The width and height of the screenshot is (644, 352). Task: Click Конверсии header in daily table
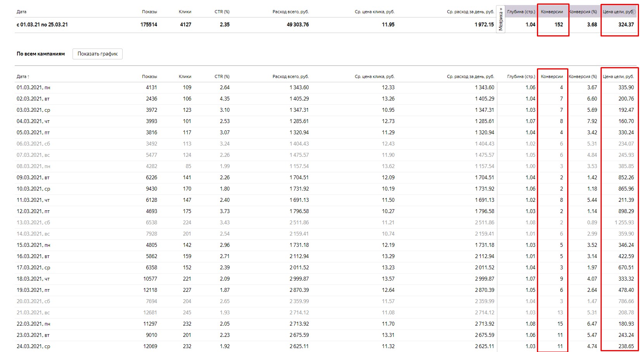[552, 76]
